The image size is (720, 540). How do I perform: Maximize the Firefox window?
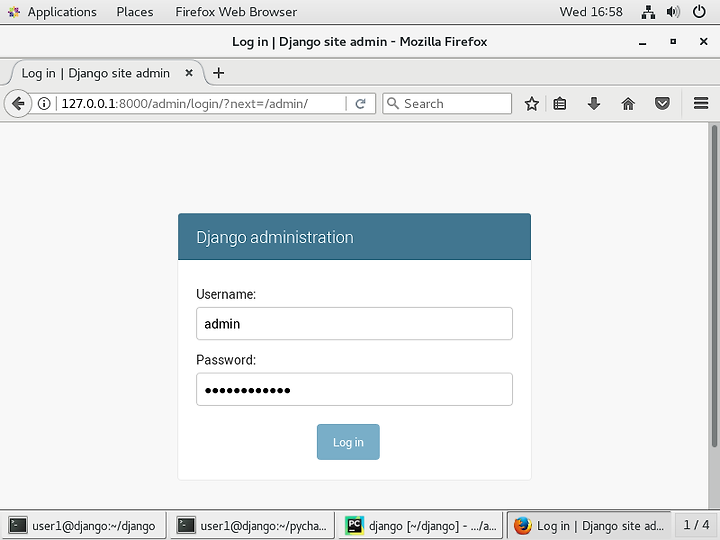pyautogui.click(x=673, y=42)
